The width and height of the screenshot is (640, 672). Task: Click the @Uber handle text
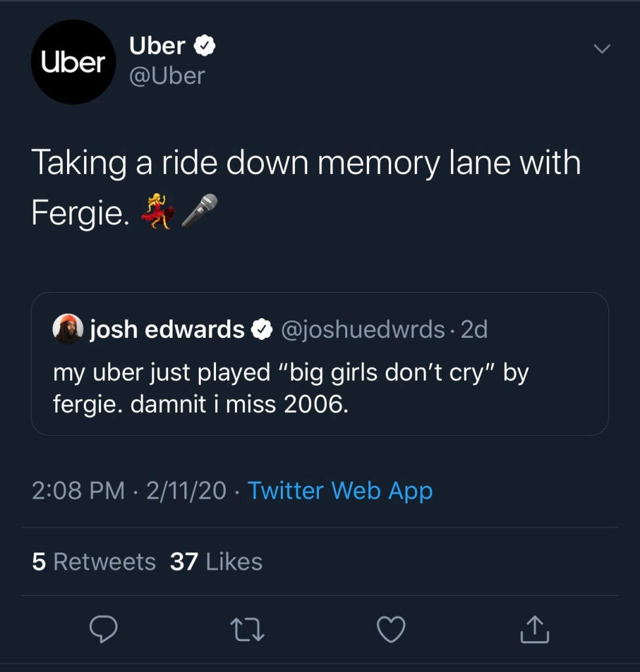(x=167, y=76)
